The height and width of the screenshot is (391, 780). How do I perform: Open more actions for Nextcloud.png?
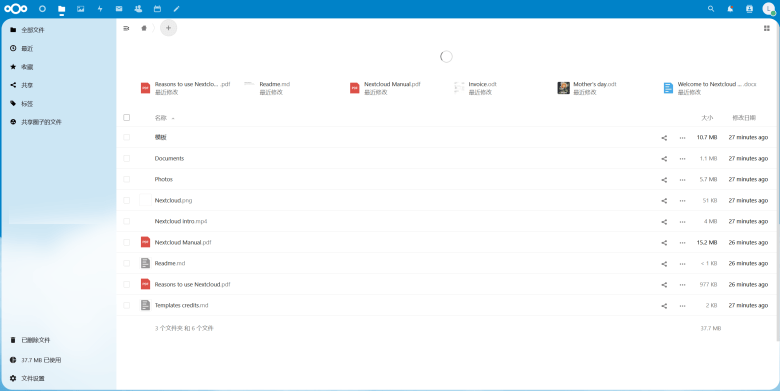[x=682, y=201]
